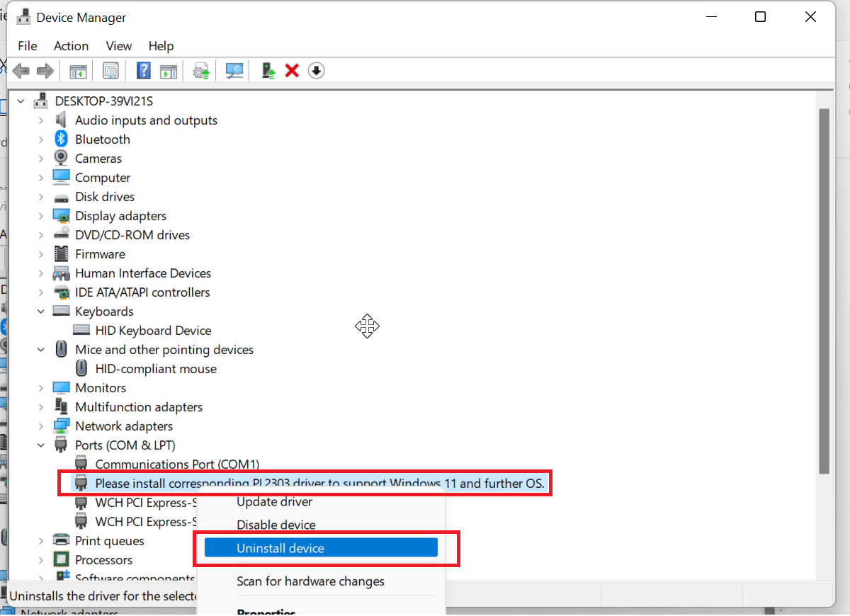
Task: Expand the Display adapters category
Action: (41, 215)
